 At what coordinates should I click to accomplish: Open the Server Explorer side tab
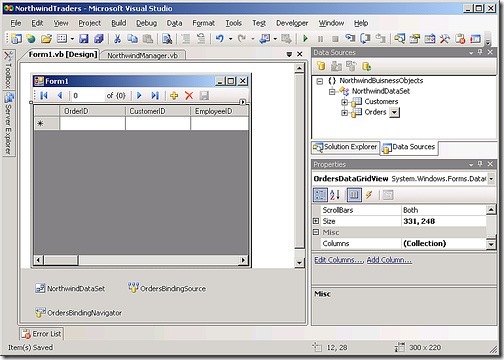[x=8, y=124]
